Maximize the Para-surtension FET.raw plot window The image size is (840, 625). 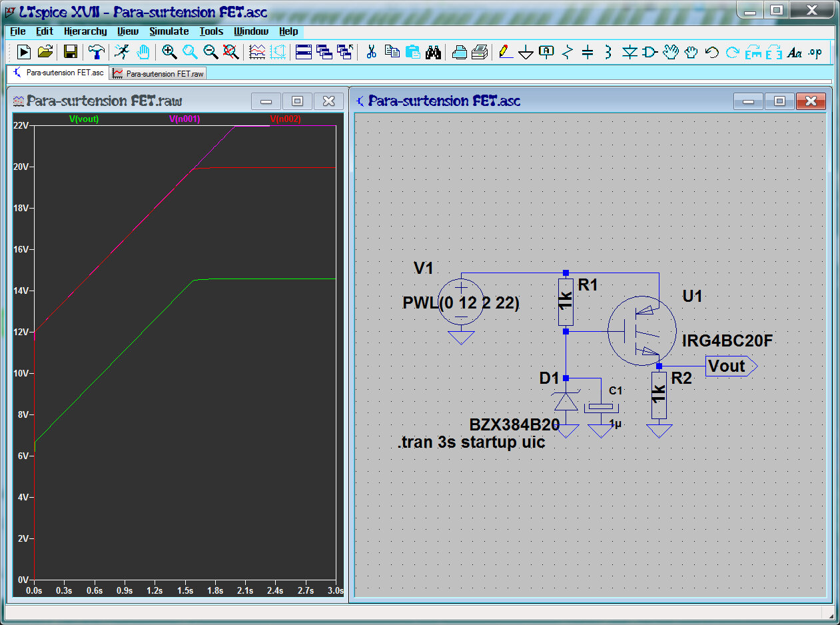[297, 101]
